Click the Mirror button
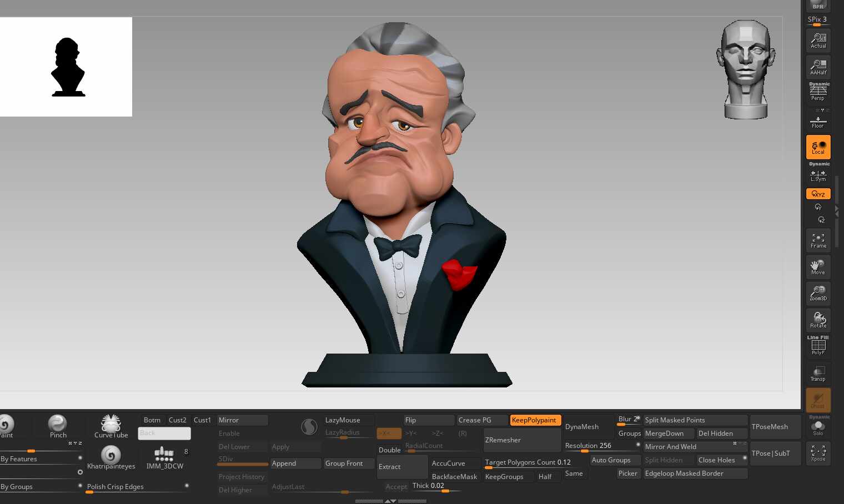The width and height of the screenshot is (844, 504). click(243, 420)
